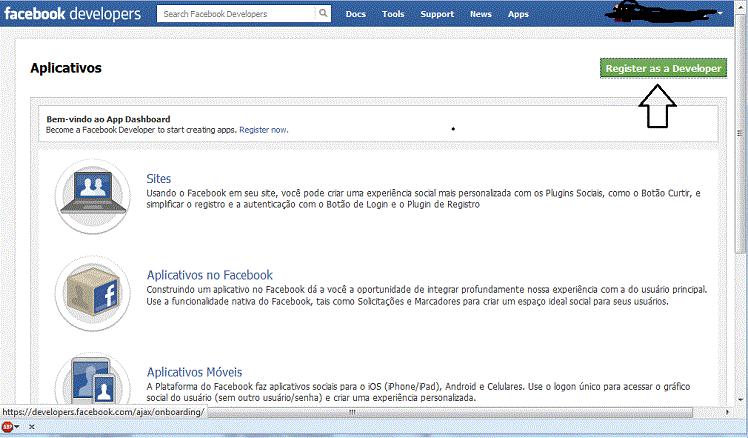Click the facebook developers logo
This screenshot has height=438, width=748.
73,14
